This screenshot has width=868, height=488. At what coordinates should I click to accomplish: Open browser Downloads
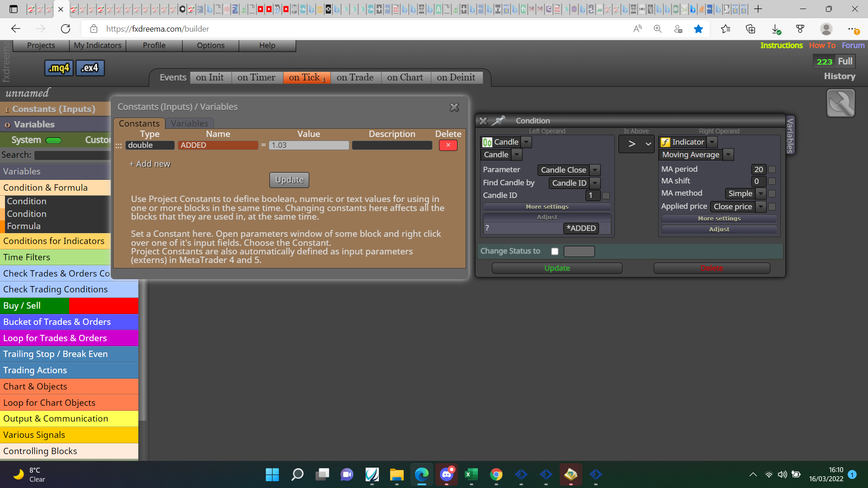(776, 29)
